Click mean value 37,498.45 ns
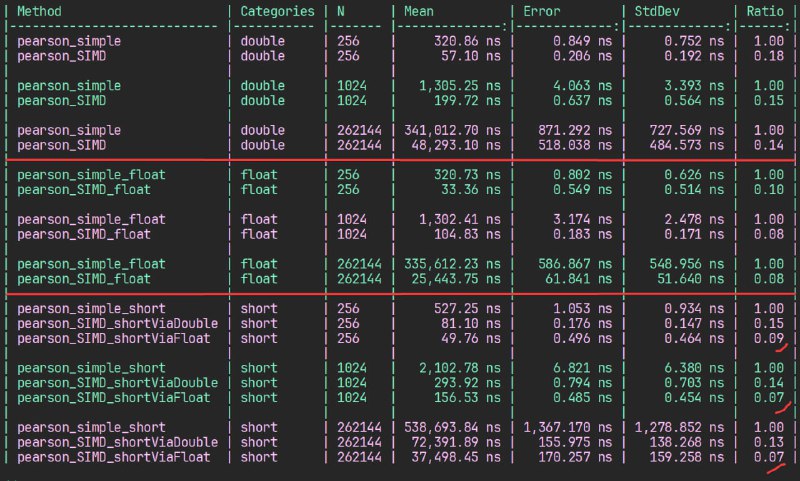The height and width of the screenshot is (481, 800). (x=456, y=457)
